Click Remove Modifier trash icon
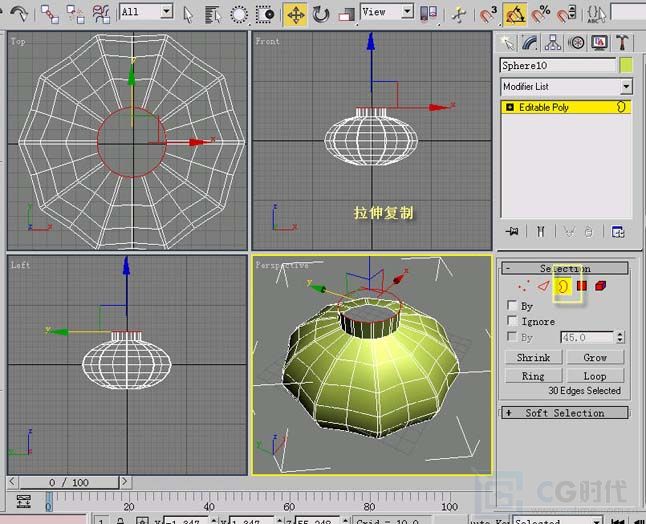The image size is (646, 524). click(x=588, y=232)
